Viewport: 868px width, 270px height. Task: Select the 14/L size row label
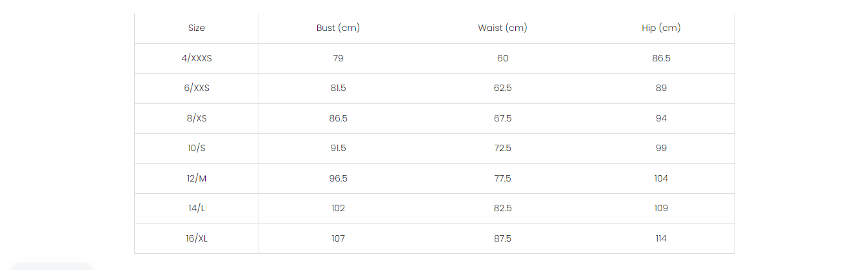[x=197, y=208]
